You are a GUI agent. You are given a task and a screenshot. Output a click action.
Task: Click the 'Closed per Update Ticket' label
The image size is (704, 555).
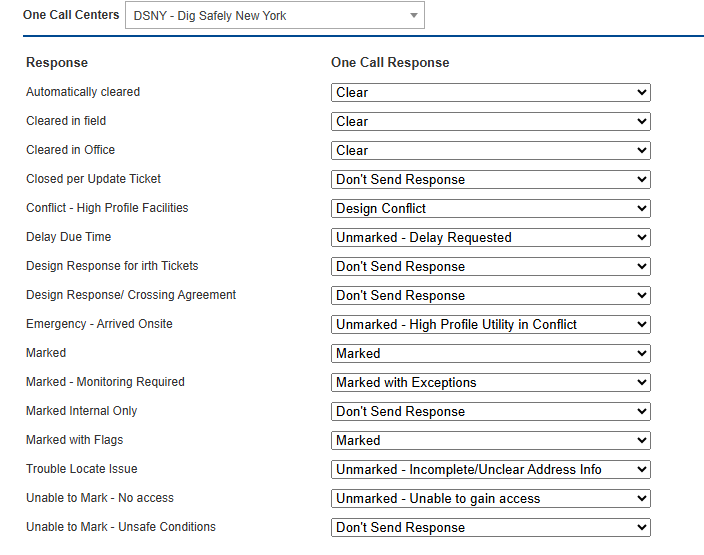[x=93, y=179]
